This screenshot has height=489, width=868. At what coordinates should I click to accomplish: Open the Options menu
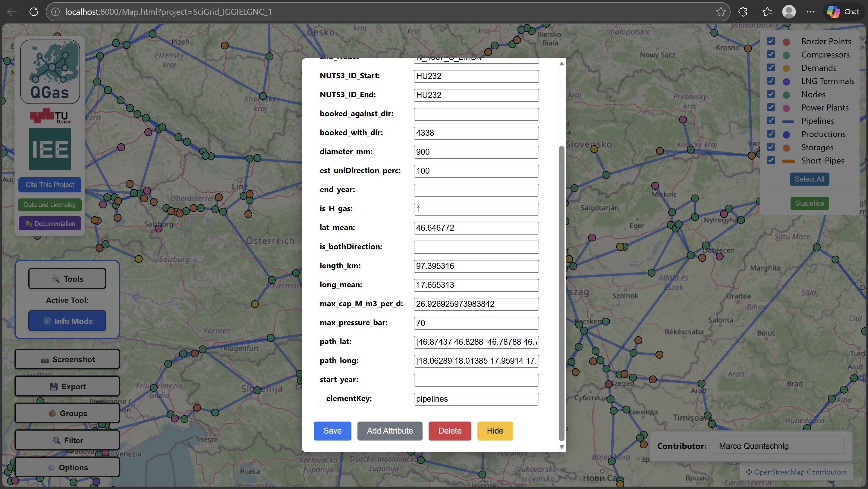(x=67, y=467)
